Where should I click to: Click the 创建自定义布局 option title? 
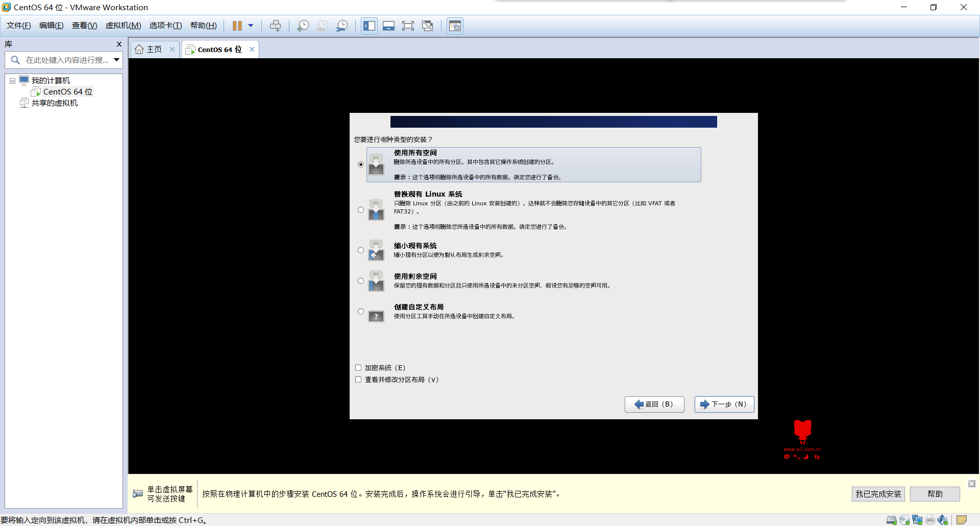[419, 307]
